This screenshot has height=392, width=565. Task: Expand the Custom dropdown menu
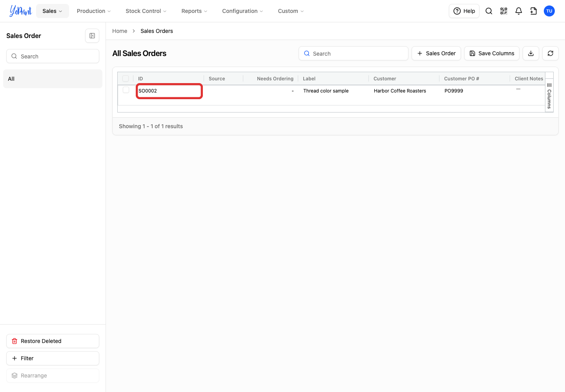click(x=291, y=11)
